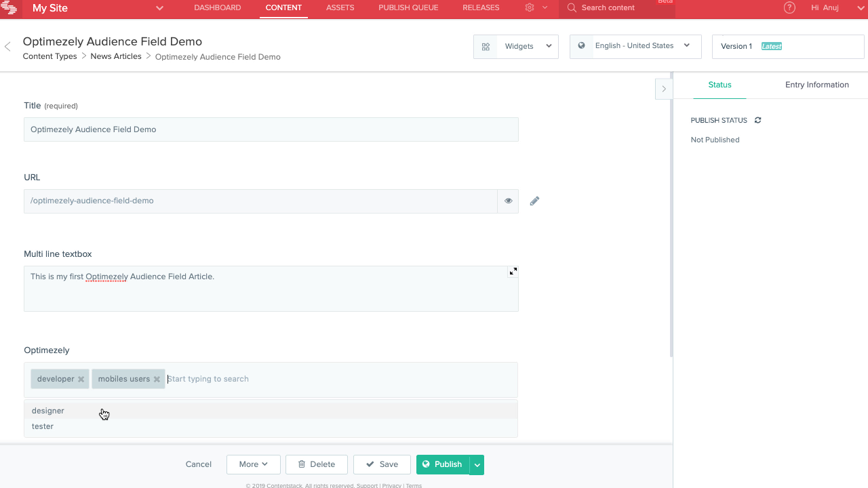Click the vertical scrollbar of the form
The height and width of the screenshot is (488, 868).
pos(671,214)
